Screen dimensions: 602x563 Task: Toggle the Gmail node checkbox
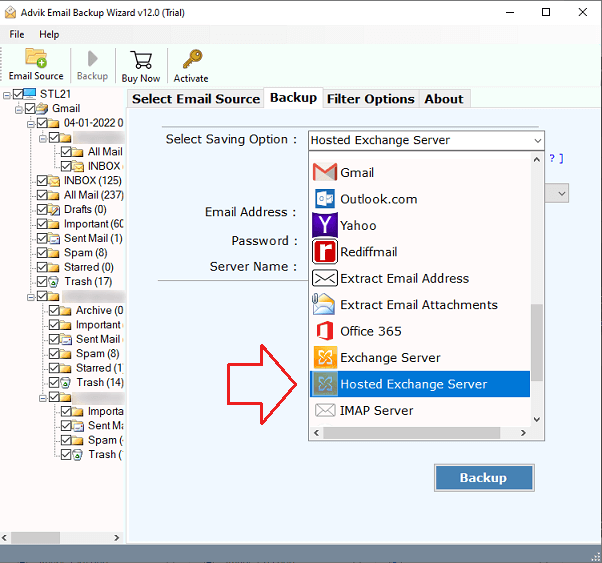[x=30, y=109]
